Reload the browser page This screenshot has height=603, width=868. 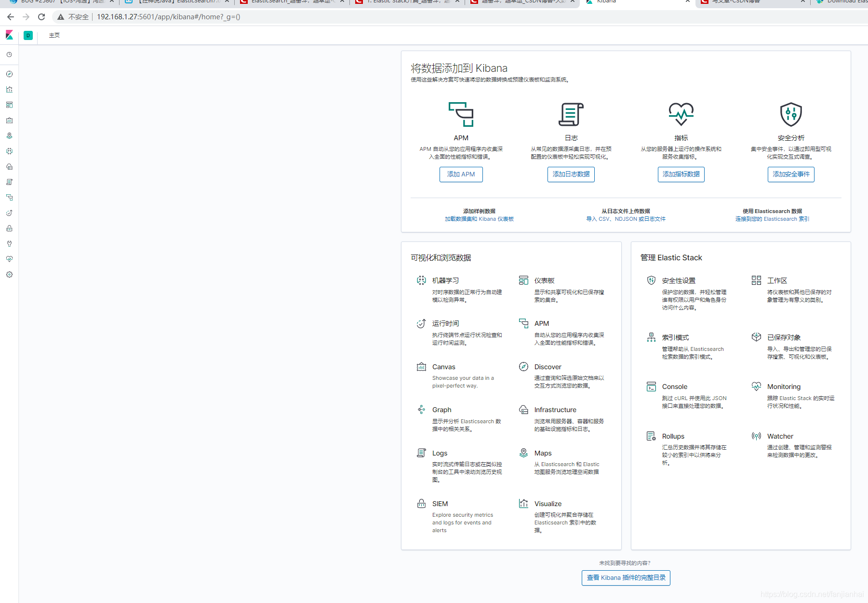tap(41, 17)
